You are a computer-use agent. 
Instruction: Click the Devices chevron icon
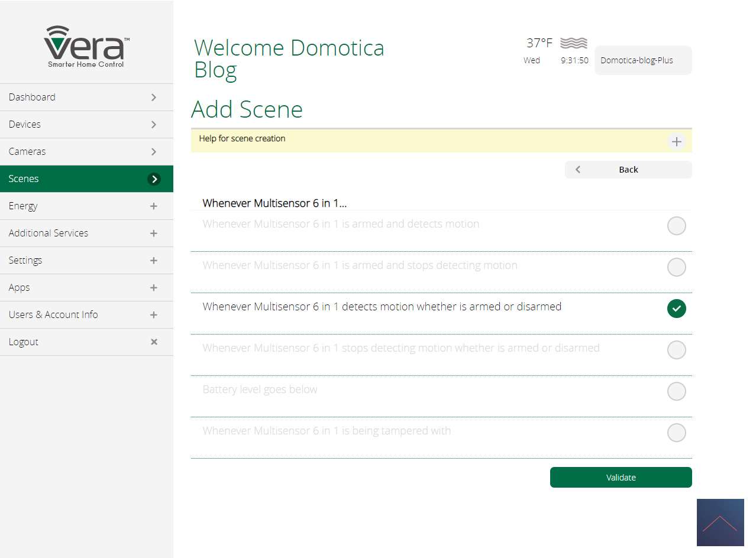click(154, 125)
